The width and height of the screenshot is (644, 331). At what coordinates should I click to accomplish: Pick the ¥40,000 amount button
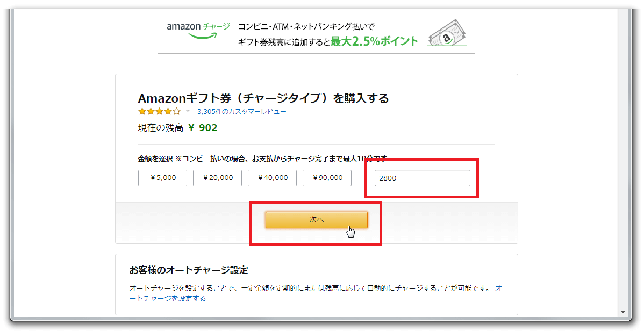click(272, 178)
